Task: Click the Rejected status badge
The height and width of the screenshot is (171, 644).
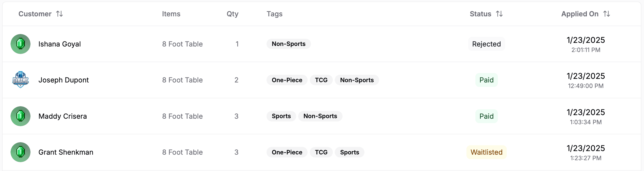Action: click(x=486, y=44)
